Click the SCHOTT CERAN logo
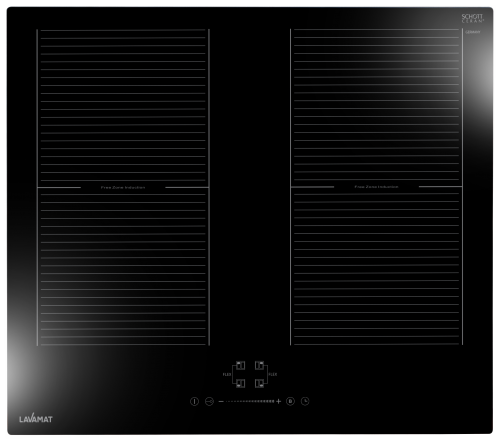This screenshot has height=442, width=500. click(472, 18)
